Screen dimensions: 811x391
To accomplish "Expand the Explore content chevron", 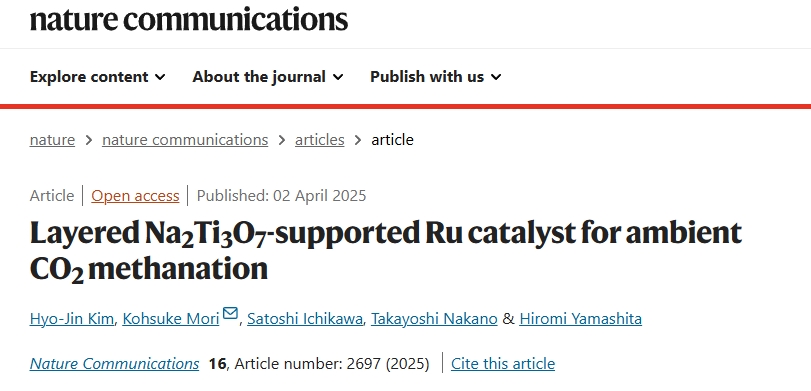I will [160, 78].
